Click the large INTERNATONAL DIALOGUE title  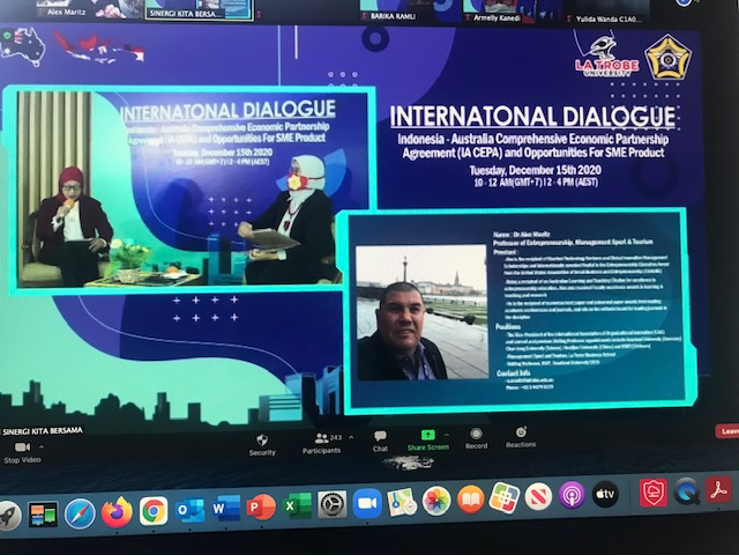coord(533,116)
